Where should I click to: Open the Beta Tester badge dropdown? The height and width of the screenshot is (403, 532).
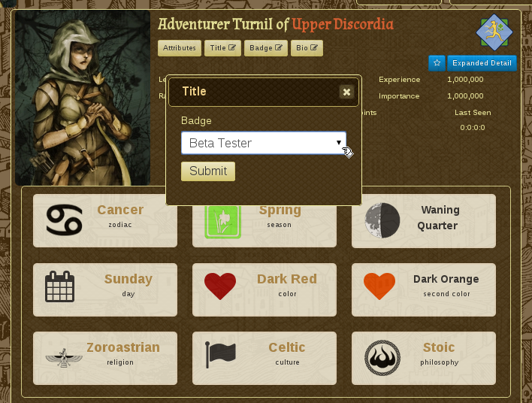264,143
